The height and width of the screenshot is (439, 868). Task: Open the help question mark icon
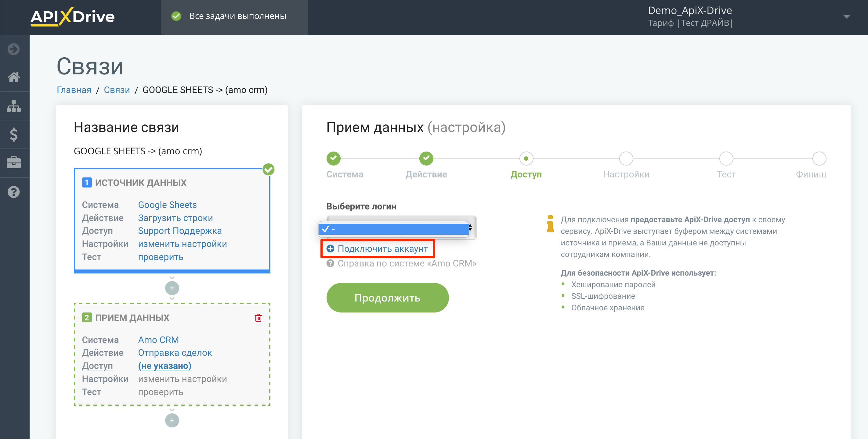tap(14, 192)
